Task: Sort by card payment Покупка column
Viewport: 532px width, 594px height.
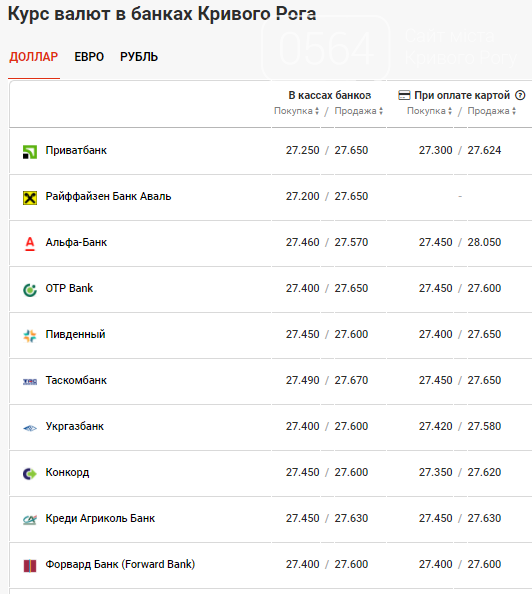Action: pos(429,111)
